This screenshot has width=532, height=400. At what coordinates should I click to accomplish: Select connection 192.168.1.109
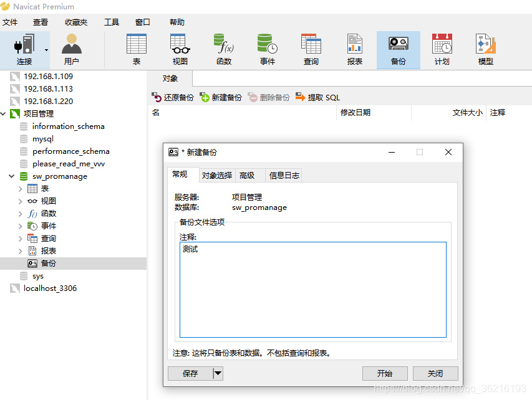pyautogui.click(x=48, y=76)
